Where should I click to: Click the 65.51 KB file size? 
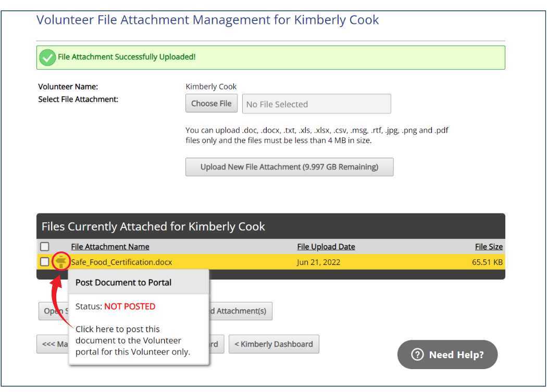click(x=487, y=262)
